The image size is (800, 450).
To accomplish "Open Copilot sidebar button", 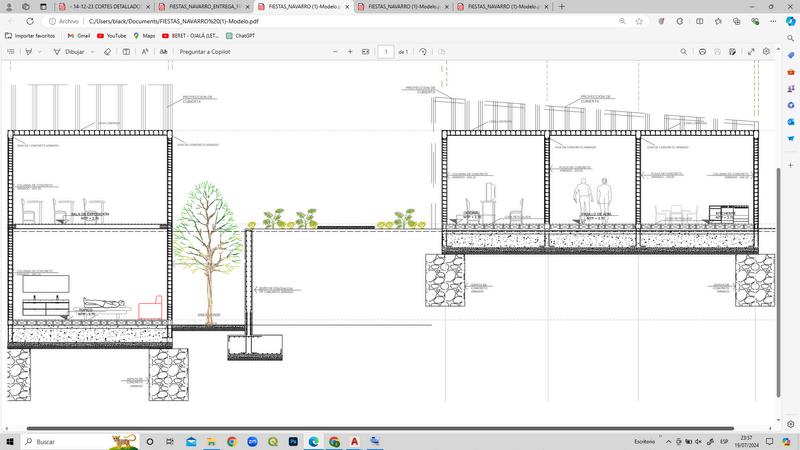I will coord(791,21).
